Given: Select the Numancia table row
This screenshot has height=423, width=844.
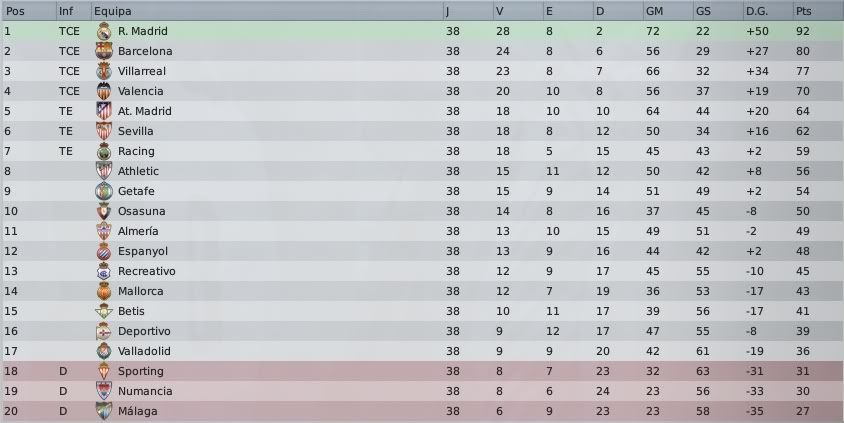Looking at the screenshot, I should click(x=422, y=391).
